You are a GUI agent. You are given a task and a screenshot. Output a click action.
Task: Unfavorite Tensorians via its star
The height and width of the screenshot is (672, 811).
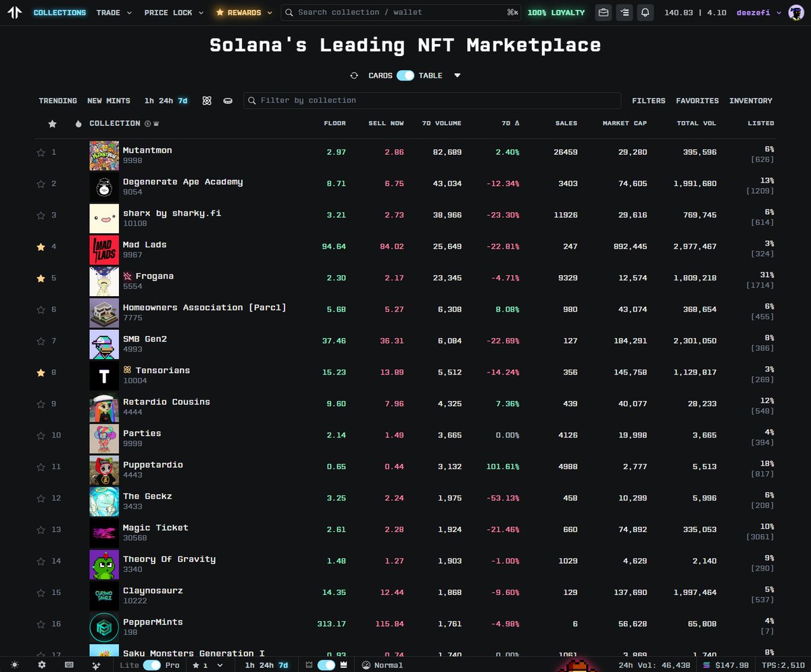point(41,373)
